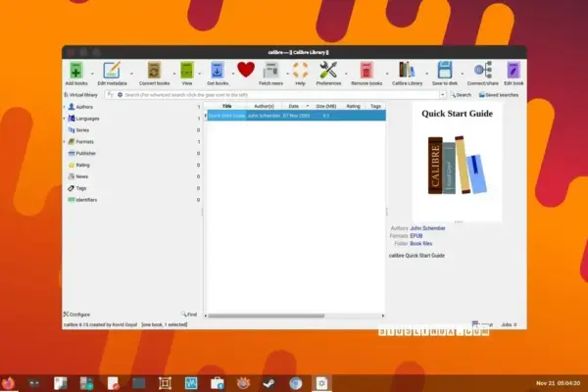Open Firefox from the taskbar
Viewport: 588px width, 392px height.
tap(8, 383)
